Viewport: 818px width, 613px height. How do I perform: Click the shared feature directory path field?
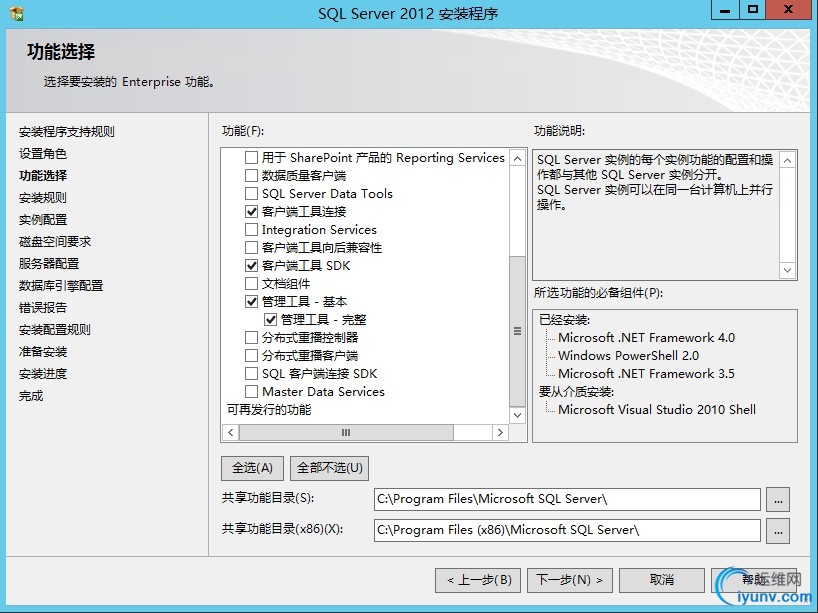tap(567, 500)
